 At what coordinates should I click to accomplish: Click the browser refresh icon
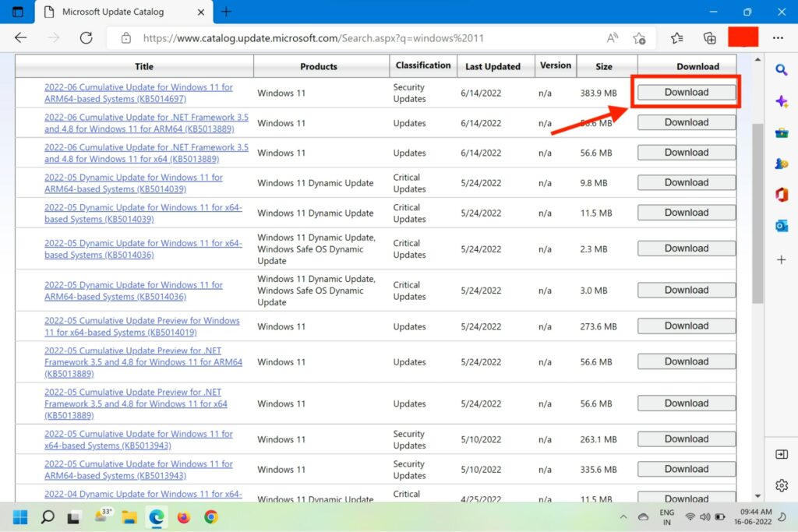pos(87,37)
